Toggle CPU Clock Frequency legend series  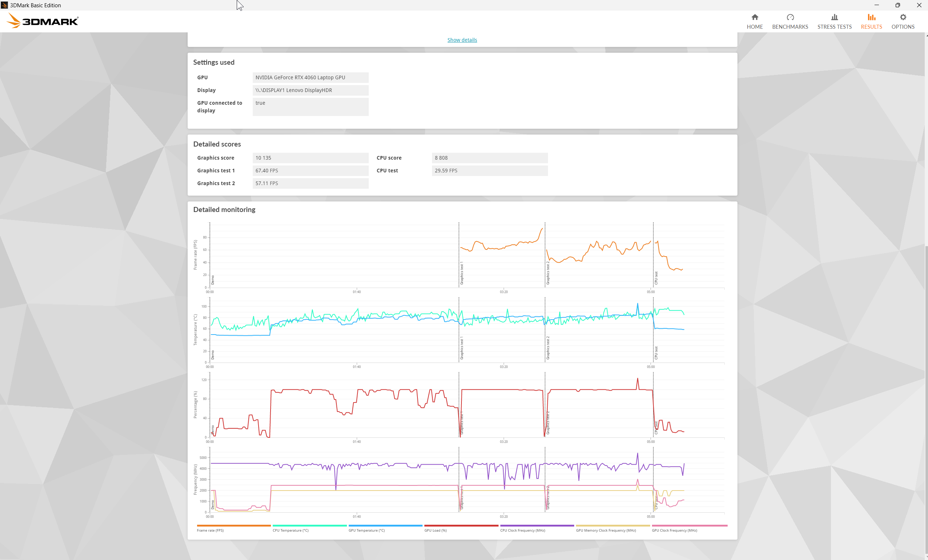click(x=523, y=530)
